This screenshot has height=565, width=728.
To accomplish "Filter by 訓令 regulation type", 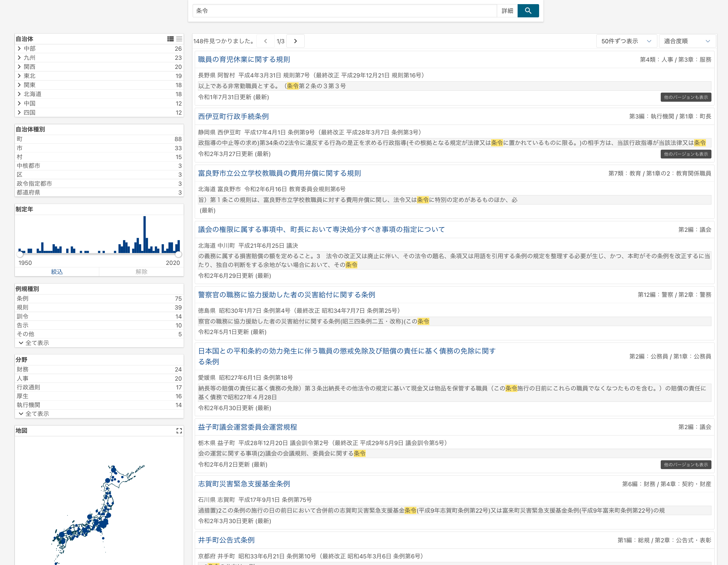I will coord(99,316).
